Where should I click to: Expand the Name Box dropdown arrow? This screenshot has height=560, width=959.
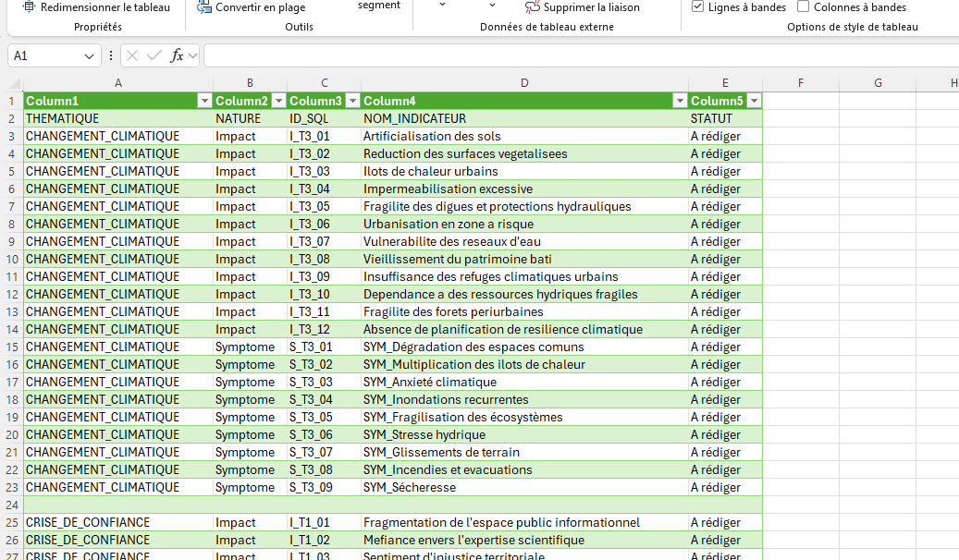pos(89,56)
